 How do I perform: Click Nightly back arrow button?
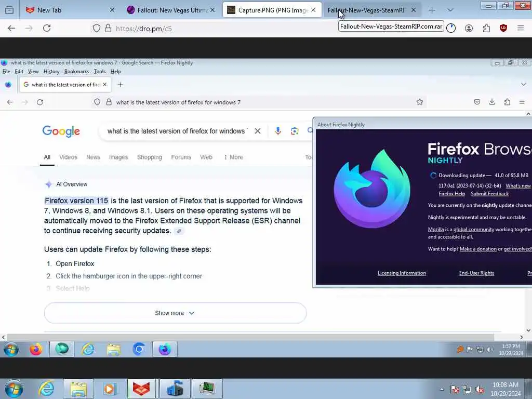10,102
